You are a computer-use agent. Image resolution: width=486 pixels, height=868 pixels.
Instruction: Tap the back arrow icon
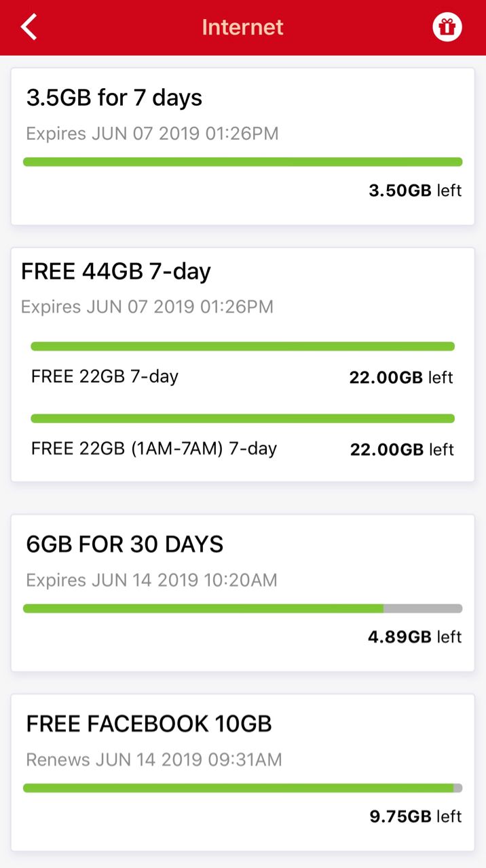(x=29, y=27)
